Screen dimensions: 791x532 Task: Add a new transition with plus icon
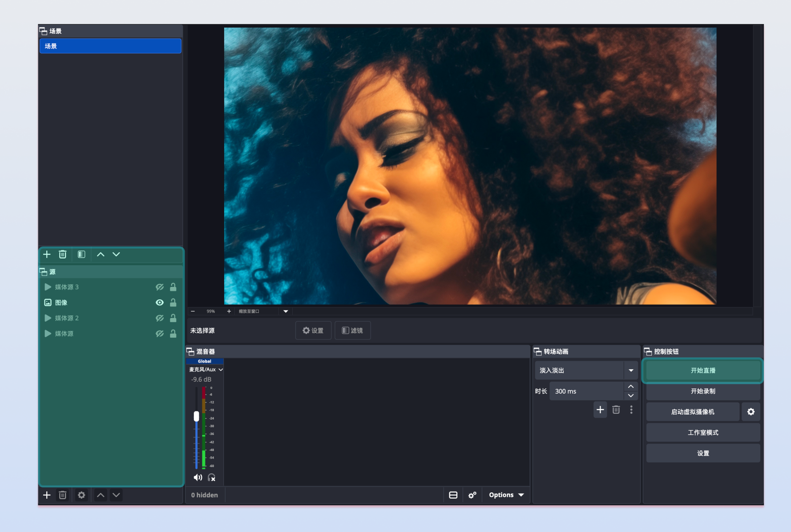(x=600, y=410)
